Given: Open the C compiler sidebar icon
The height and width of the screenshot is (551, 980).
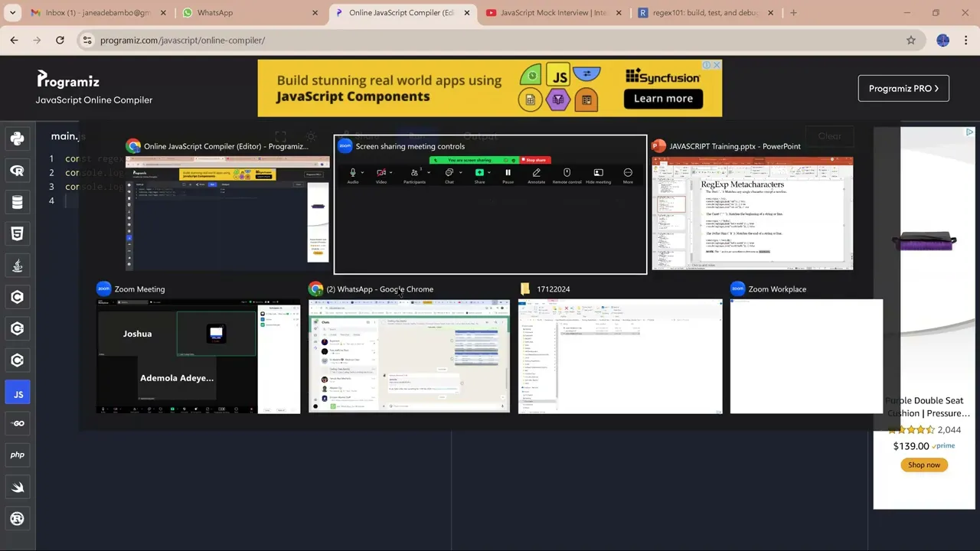Looking at the screenshot, I should 18,297.
